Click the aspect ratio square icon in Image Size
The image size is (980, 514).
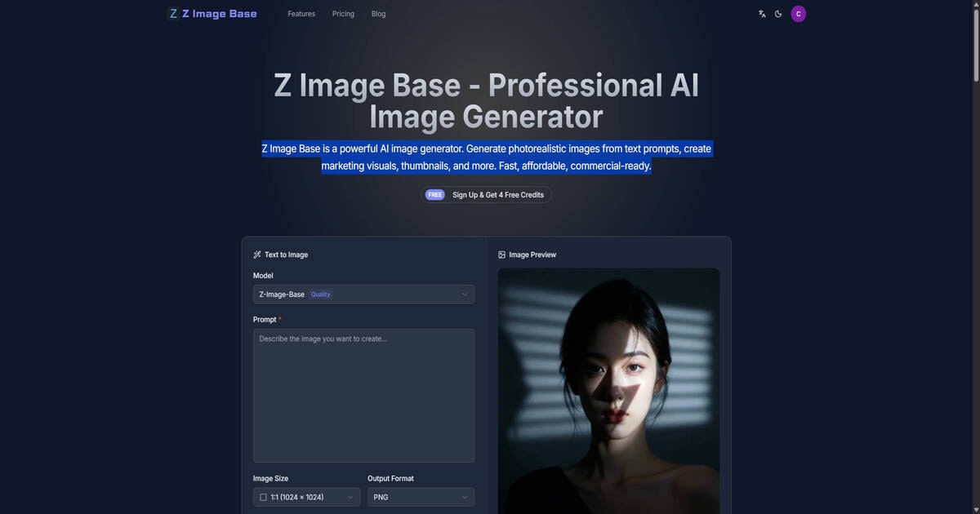pyautogui.click(x=262, y=496)
